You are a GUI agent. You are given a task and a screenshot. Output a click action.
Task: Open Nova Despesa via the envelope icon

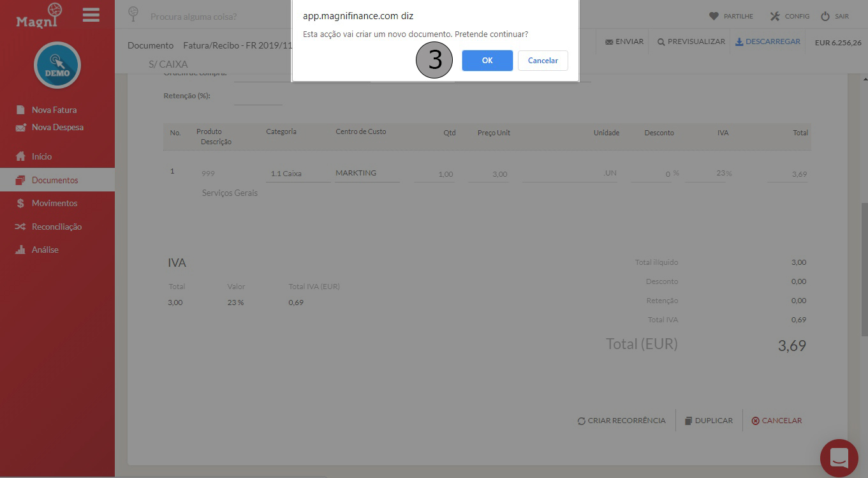tap(22, 127)
